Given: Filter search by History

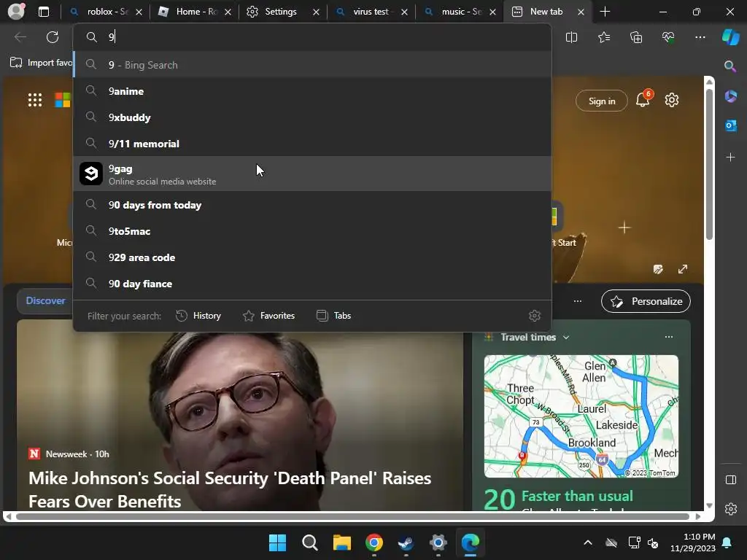Looking at the screenshot, I should coord(198,316).
